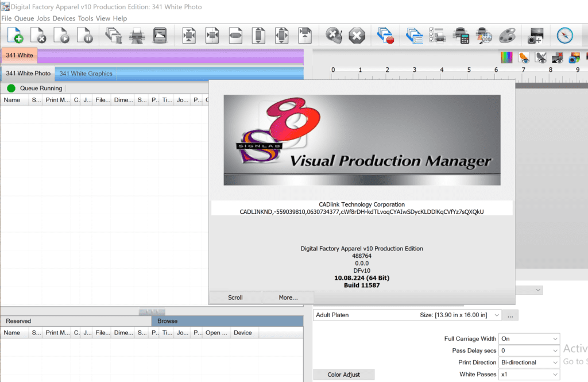Click the center horizontally page icon

pos(212,36)
